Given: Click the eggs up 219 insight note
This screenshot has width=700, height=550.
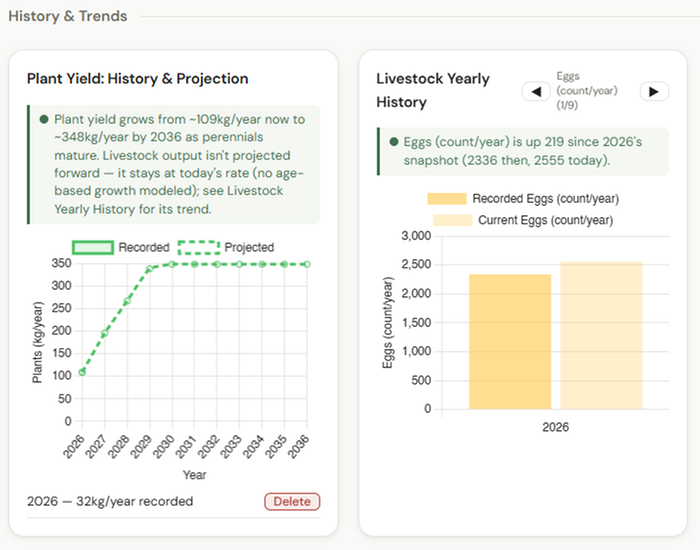Looking at the screenshot, I should [523, 151].
